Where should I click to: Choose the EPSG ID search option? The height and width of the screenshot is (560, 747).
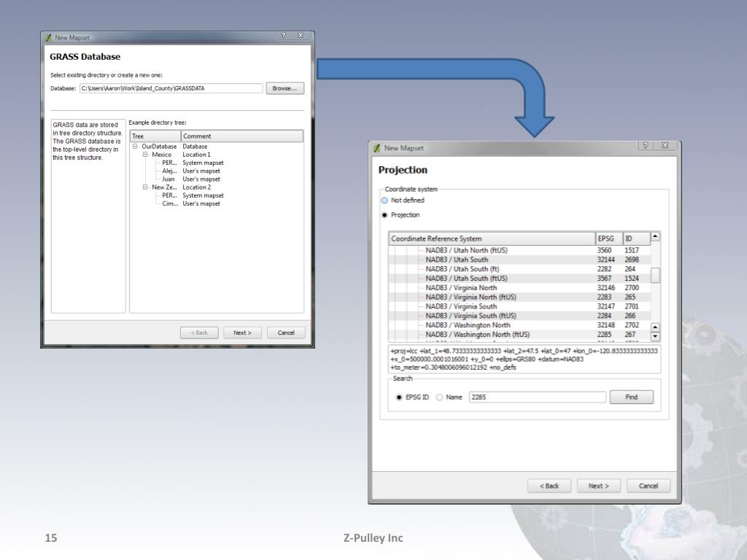coord(399,397)
